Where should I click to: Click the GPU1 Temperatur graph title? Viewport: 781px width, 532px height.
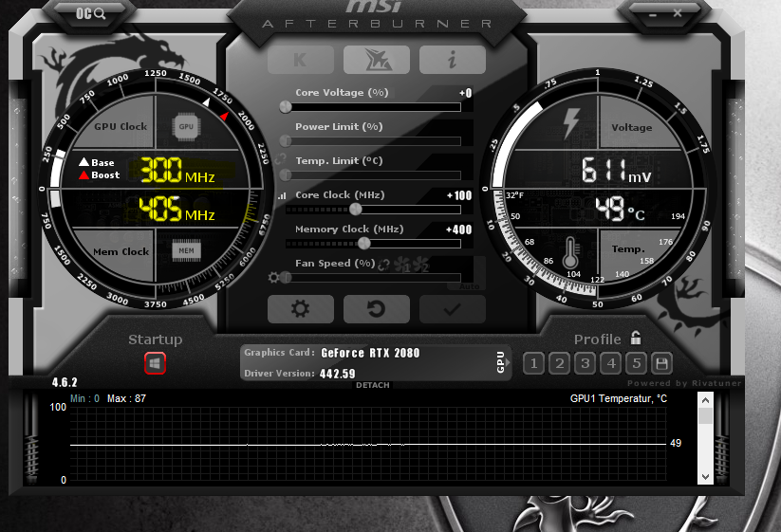618,398
